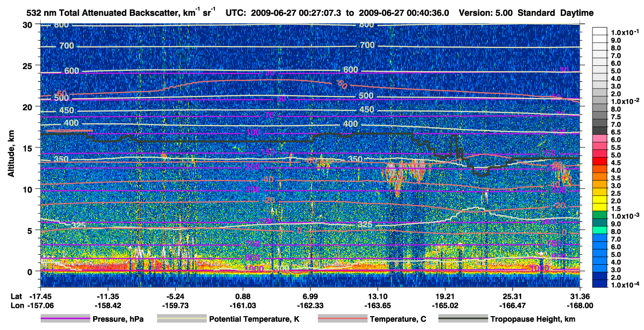Click the purple 100 pressure contour label
This screenshot has height=330, width=644.
pyautogui.click(x=253, y=133)
